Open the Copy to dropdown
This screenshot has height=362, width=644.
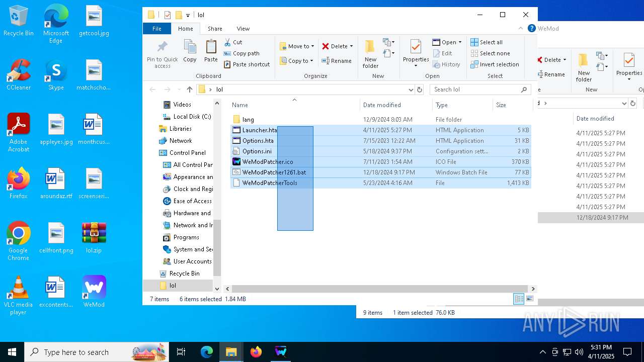[297, 61]
